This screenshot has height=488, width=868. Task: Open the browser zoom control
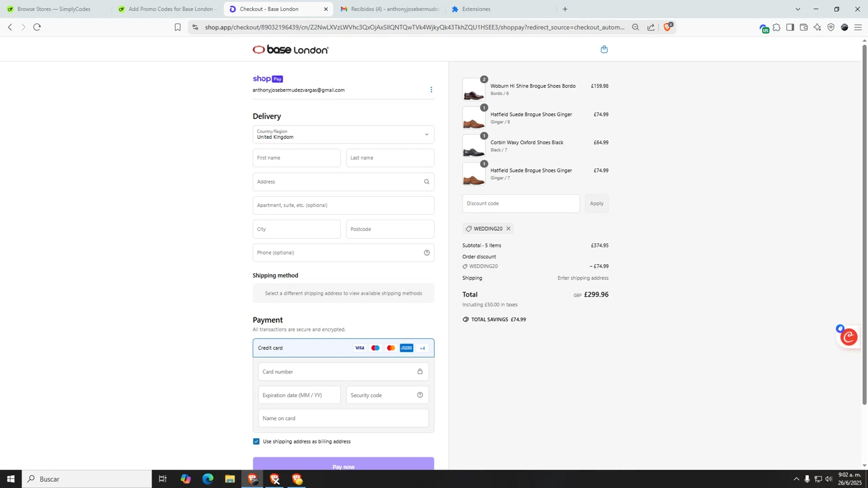click(635, 27)
